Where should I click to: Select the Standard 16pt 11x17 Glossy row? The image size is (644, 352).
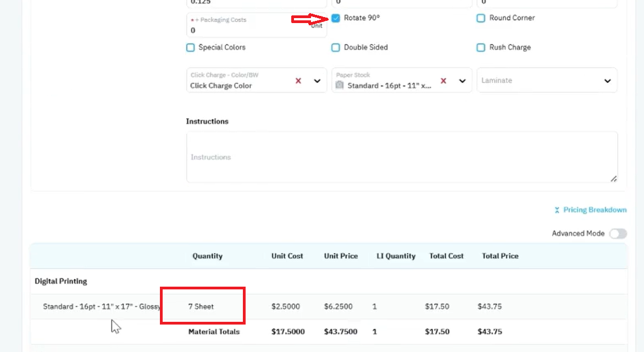click(x=329, y=306)
